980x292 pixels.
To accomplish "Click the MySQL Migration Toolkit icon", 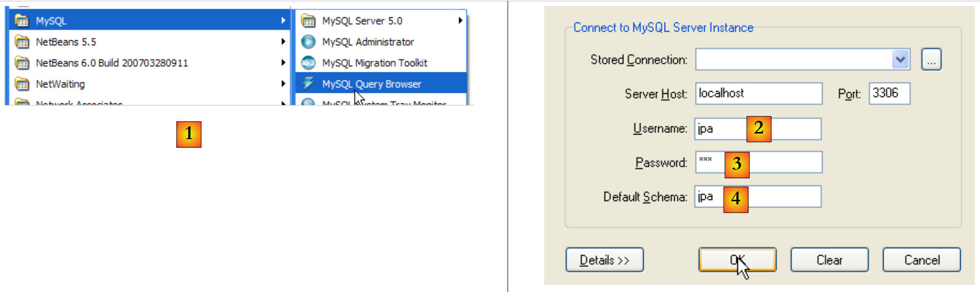I will (x=308, y=63).
